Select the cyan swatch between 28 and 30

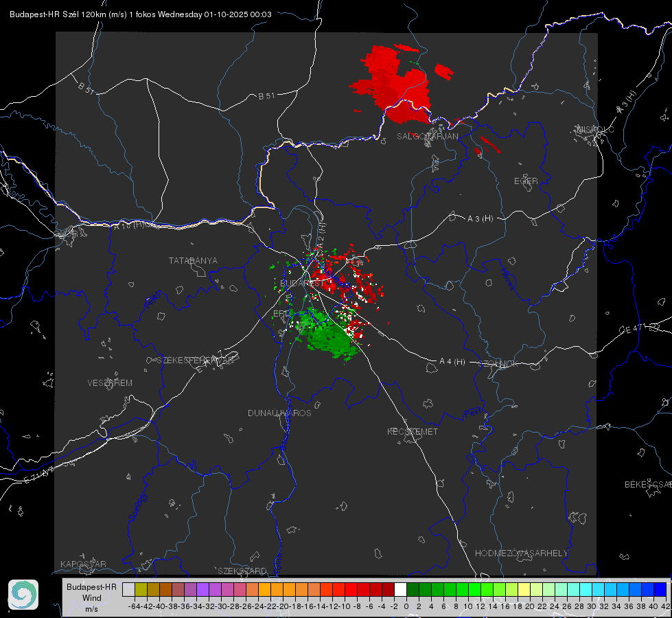586,589
